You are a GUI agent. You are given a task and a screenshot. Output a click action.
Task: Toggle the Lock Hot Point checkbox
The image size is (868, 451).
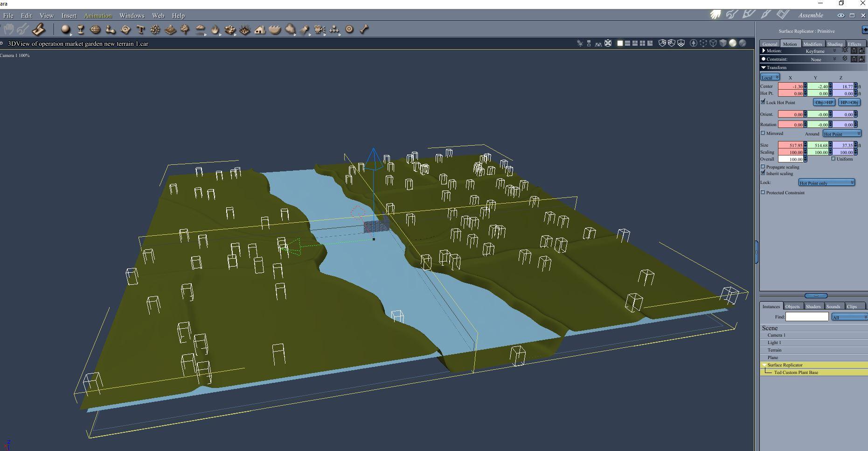click(x=763, y=102)
